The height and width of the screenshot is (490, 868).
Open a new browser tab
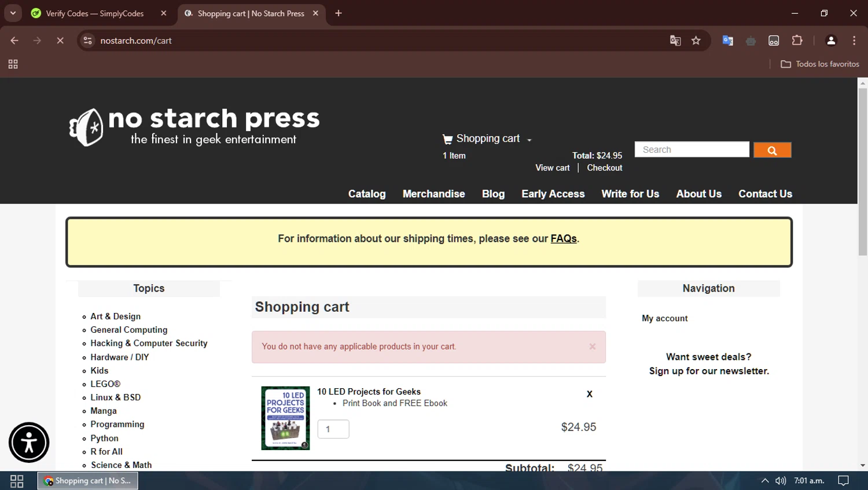(x=339, y=13)
